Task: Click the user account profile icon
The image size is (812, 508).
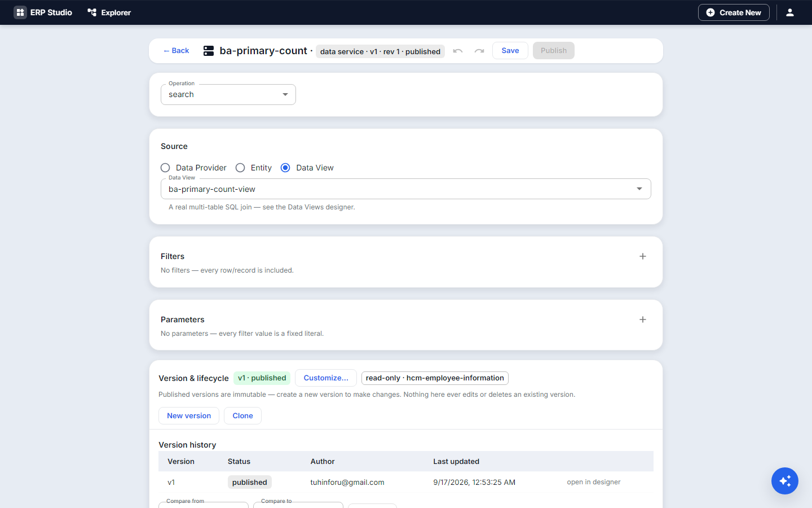Action: (790, 12)
